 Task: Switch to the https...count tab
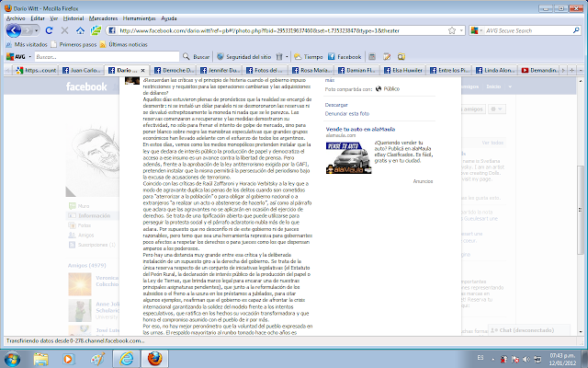coord(36,70)
